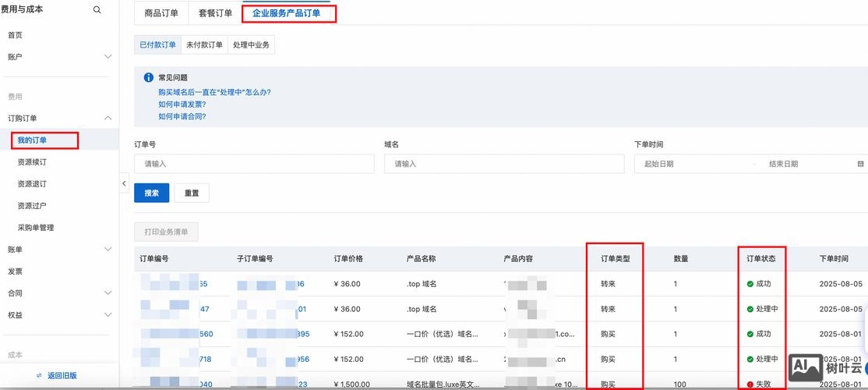The image size is (868, 390).
Task: Select the 企业服务产品订单 tab
Action: tap(286, 13)
